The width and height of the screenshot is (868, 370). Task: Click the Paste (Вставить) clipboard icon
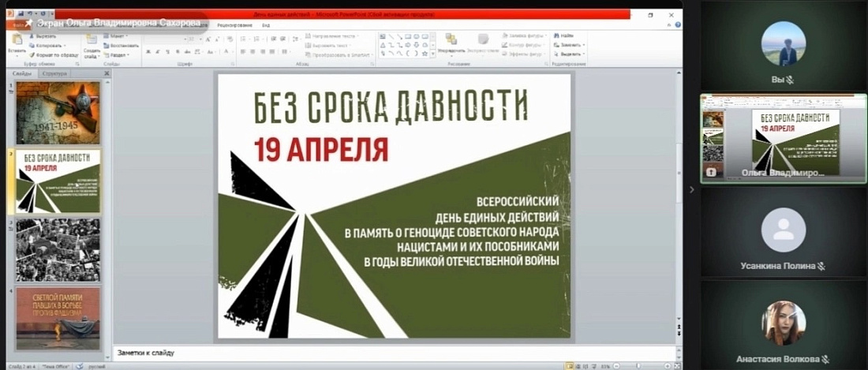[x=17, y=39]
